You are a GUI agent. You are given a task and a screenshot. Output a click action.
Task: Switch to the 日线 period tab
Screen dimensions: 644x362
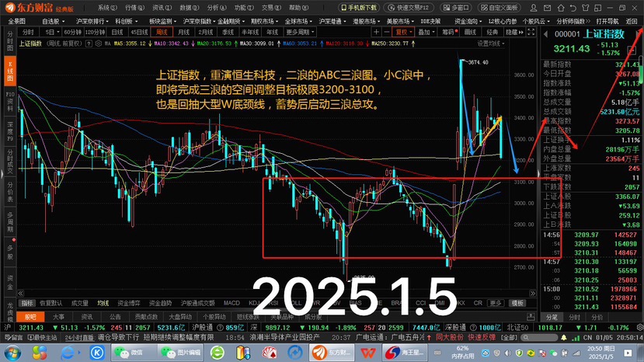click(x=117, y=32)
